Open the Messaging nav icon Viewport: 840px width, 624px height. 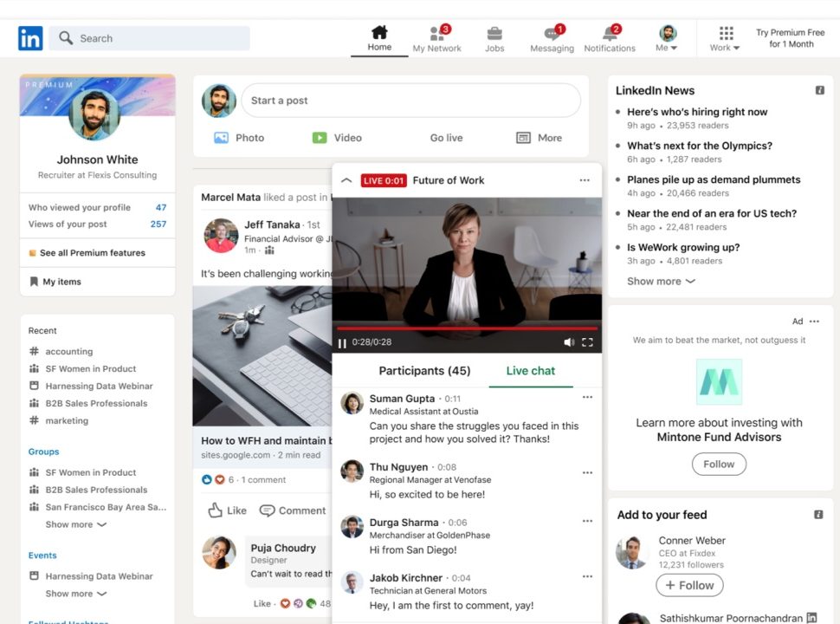[x=552, y=39]
